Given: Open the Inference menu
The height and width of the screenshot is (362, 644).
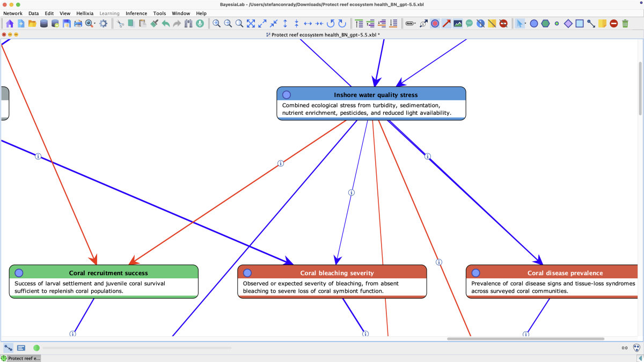Looking at the screenshot, I should 136,13.
